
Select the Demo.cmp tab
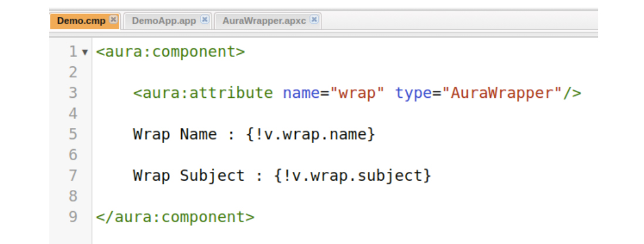tap(81, 21)
